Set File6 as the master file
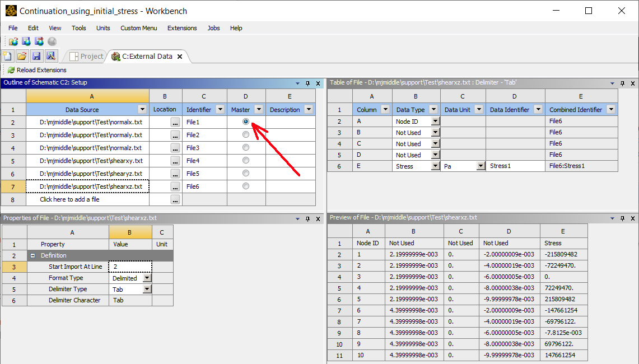 [x=246, y=186]
